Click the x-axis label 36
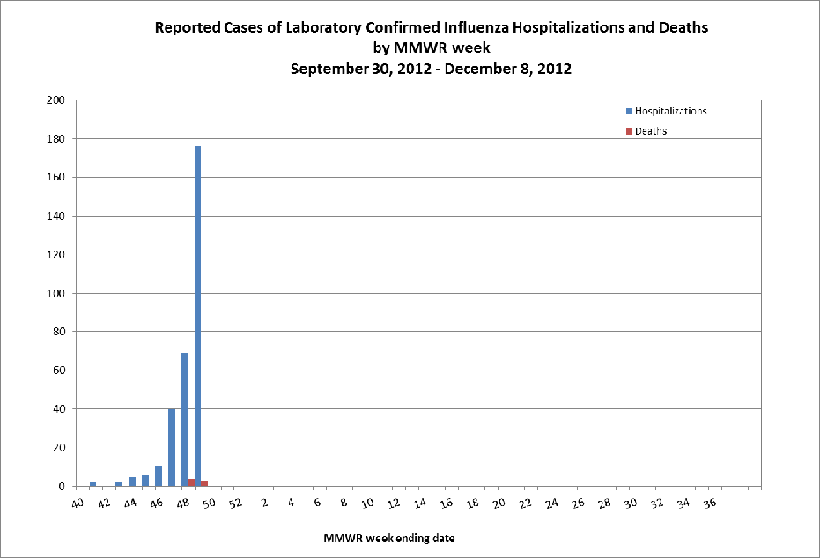This screenshot has height=559, width=822. 710,503
